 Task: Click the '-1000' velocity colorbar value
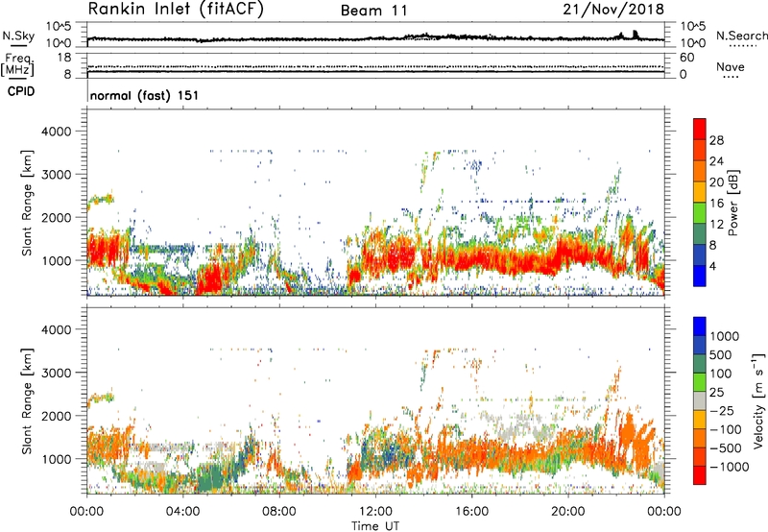(730, 467)
